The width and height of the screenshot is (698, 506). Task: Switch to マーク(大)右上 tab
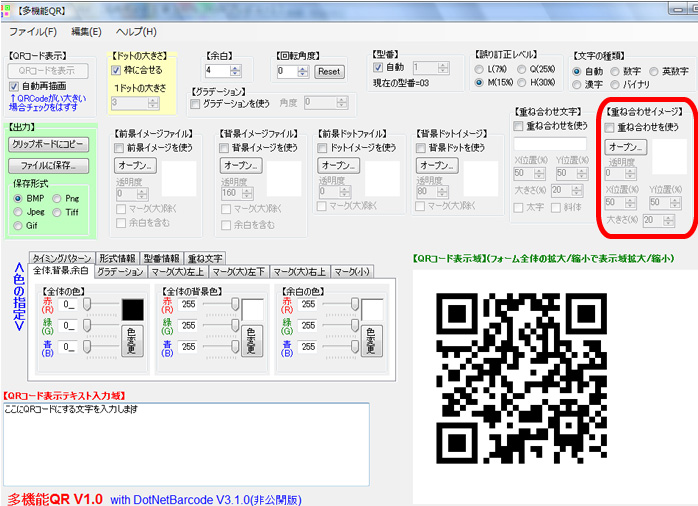[299, 272]
